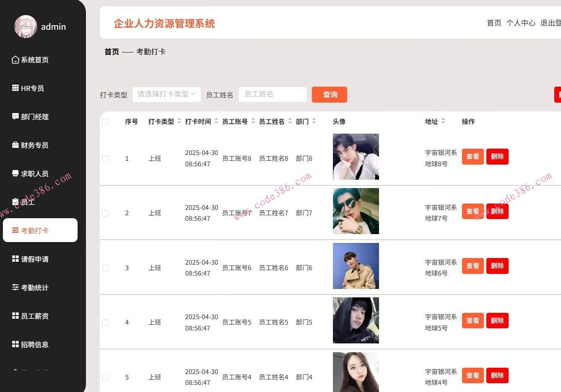Check the checkbox beside 员工姓名6 row
Viewport: 561px width, 392px height.
click(x=105, y=268)
